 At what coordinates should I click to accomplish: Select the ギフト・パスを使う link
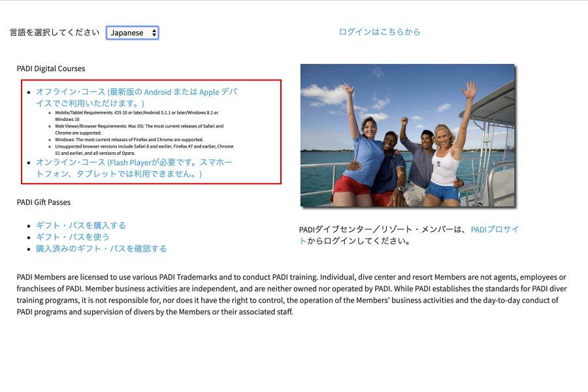(73, 237)
